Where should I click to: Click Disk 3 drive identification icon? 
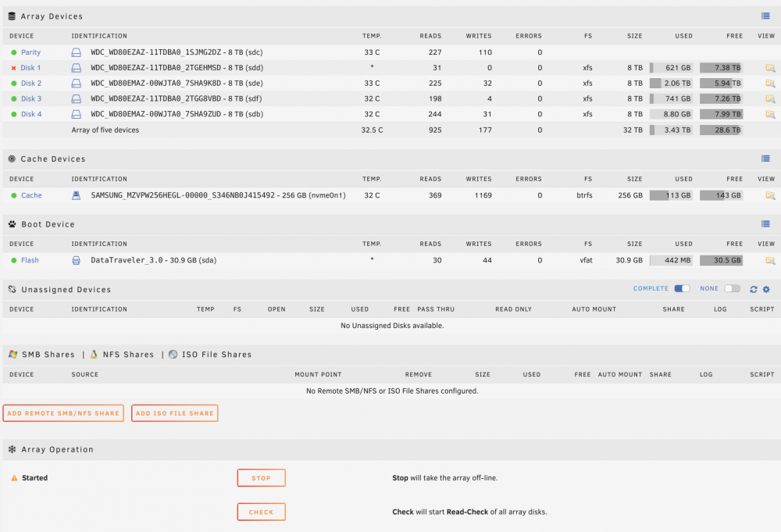pos(77,98)
